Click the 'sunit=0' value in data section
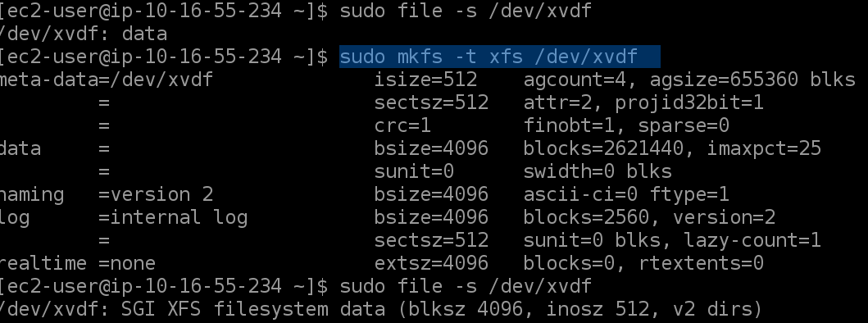The width and height of the screenshot is (868, 323). [x=414, y=171]
